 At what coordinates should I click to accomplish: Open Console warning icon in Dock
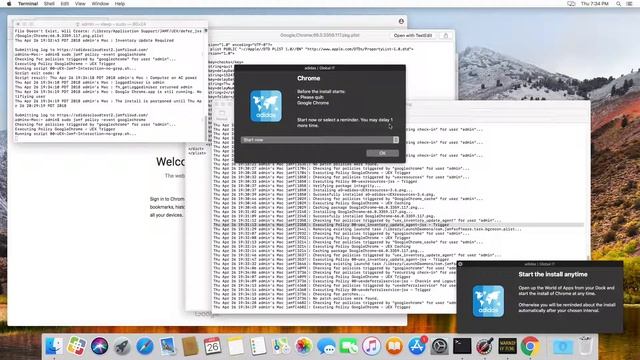tap(507, 347)
